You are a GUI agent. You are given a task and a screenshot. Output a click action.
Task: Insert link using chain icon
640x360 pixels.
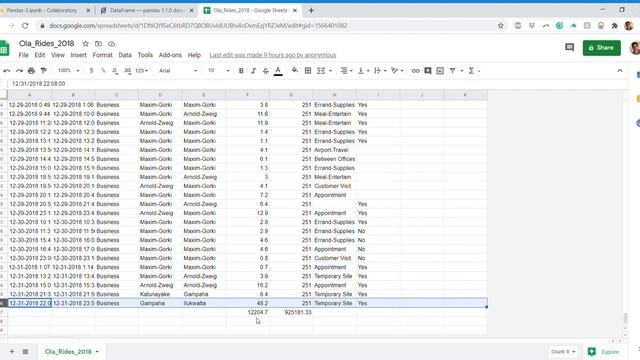click(x=416, y=71)
